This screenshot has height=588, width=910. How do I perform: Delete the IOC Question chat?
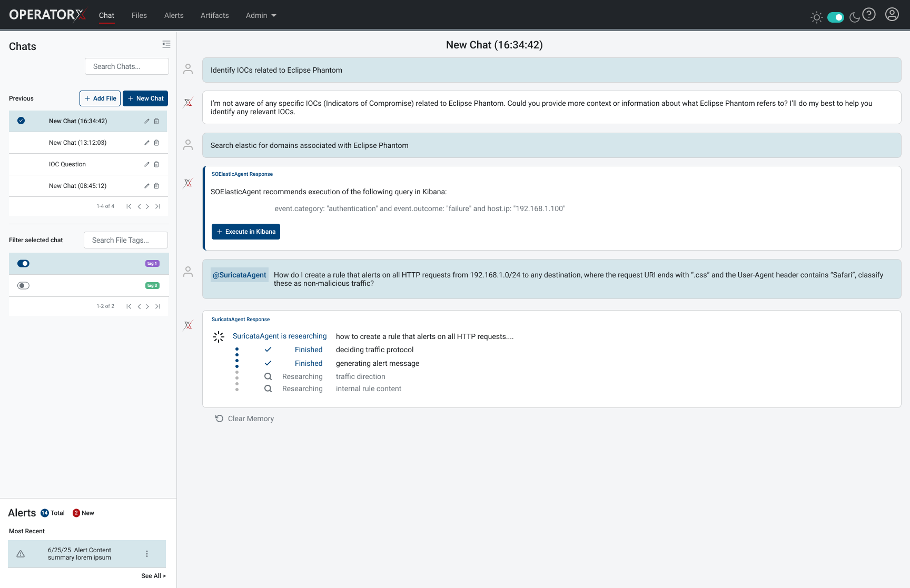pos(156,164)
